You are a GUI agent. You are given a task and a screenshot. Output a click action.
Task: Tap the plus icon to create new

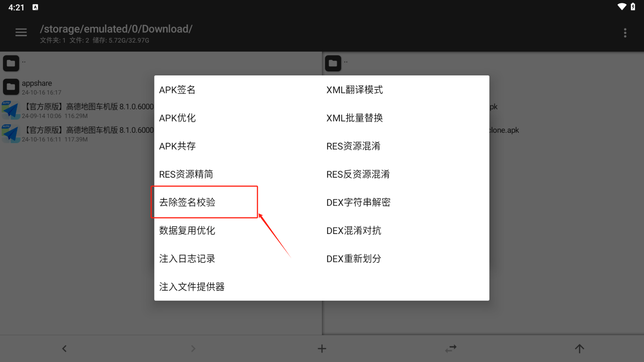(x=322, y=348)
